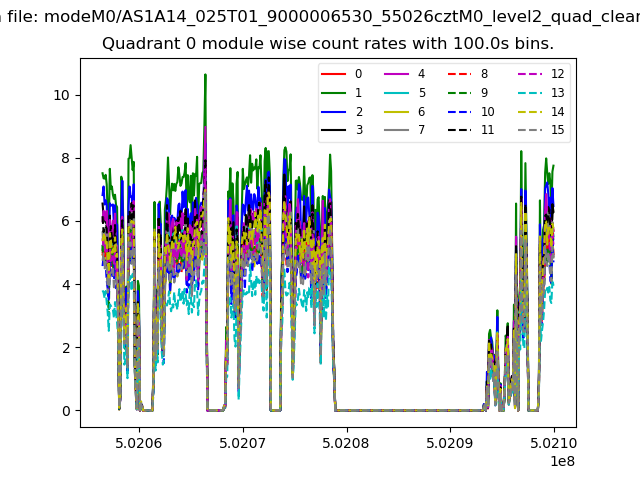Click the 1e8 exponent label below x-axis

(x=561, y=461)
